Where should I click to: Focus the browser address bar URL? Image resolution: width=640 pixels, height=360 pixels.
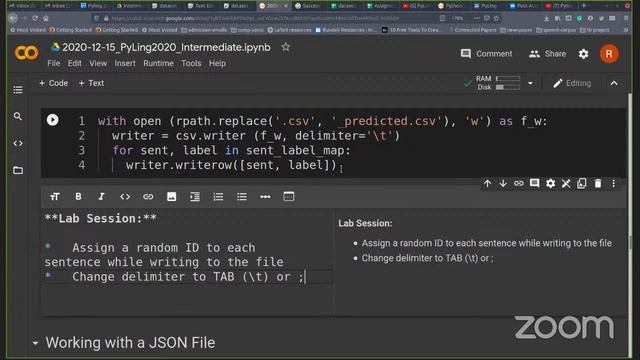pos(255,18)
